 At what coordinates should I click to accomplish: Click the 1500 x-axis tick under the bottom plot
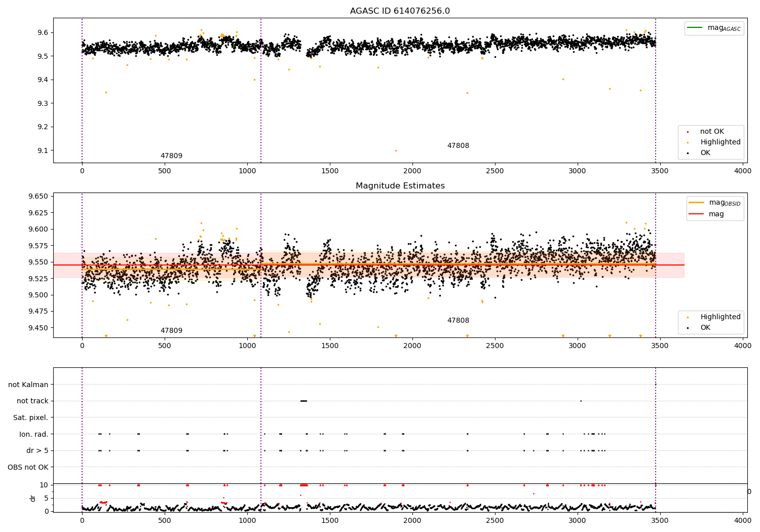330,520
